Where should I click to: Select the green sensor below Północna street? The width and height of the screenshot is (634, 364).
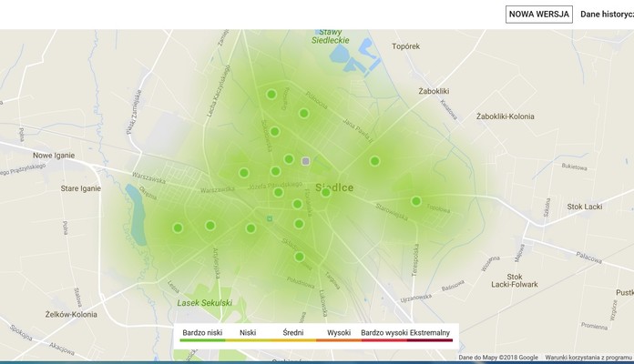click(x=304, y=114)
